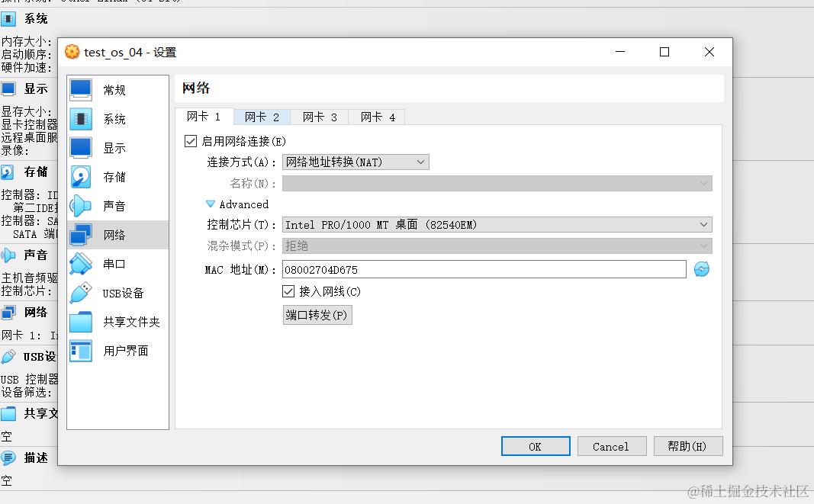Click the 声音 section icon in background window
This screenshot has height=504, width=814.
click(x=8, y=255)
